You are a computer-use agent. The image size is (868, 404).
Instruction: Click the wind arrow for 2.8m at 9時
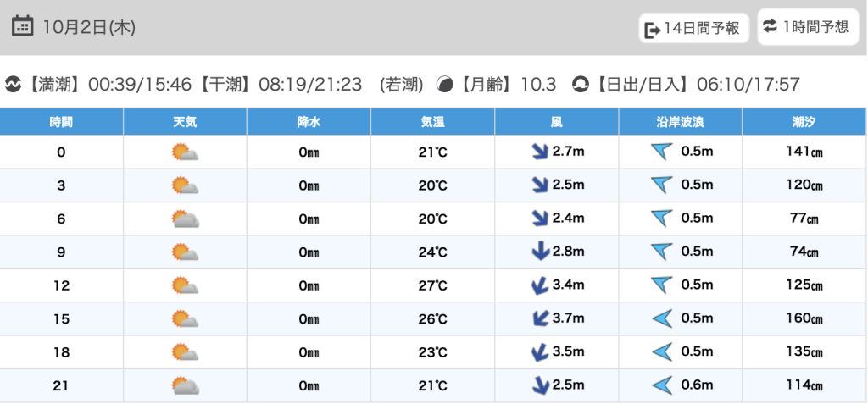click(537, 252)
